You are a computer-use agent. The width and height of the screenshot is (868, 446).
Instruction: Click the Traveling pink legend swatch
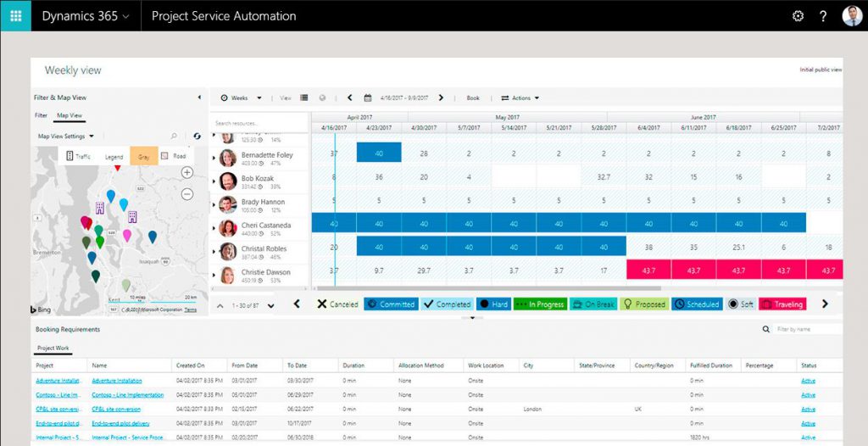tap(782, 304)
